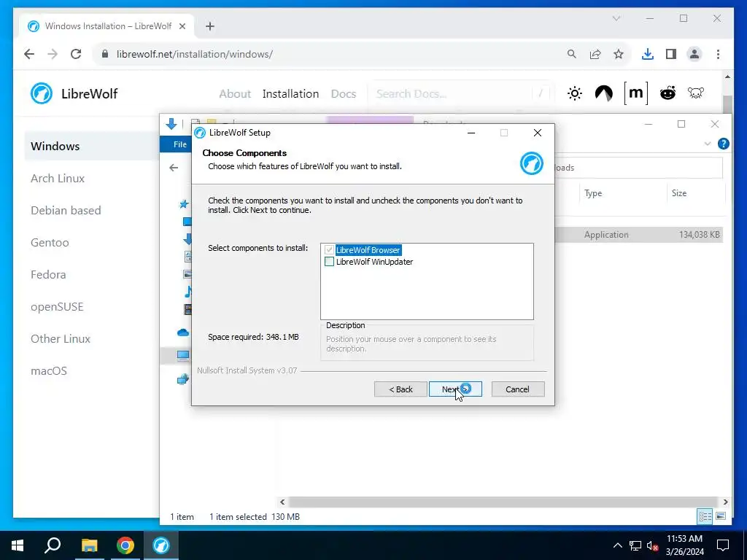Open Windows taskbar search
This screenshot has width=747, height=560.
pyautogui.click(x=53, y=545)
